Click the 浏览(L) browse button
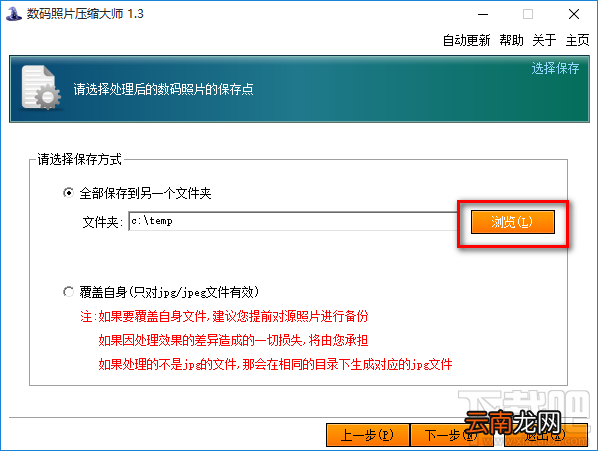 pyautogui.click(x=513, y=222)
